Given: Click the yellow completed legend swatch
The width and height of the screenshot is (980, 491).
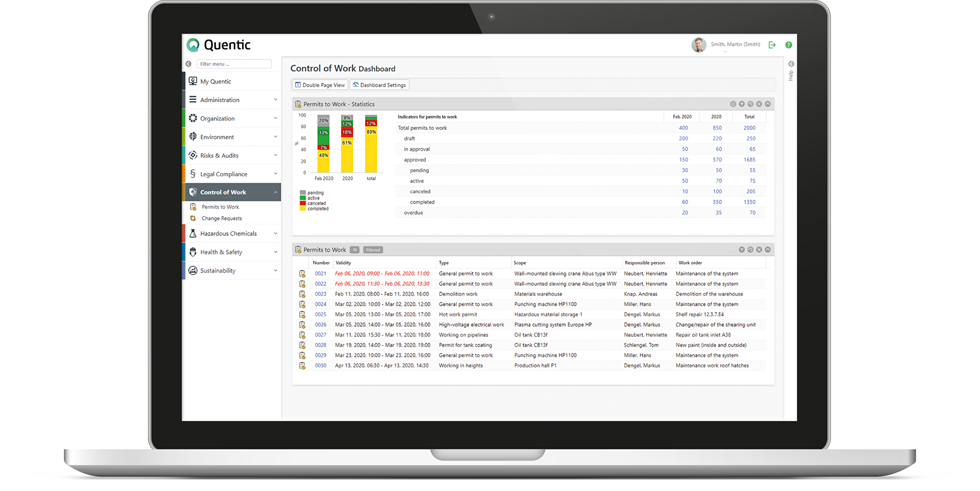Looking at the screenshot, I should [303, 208].
